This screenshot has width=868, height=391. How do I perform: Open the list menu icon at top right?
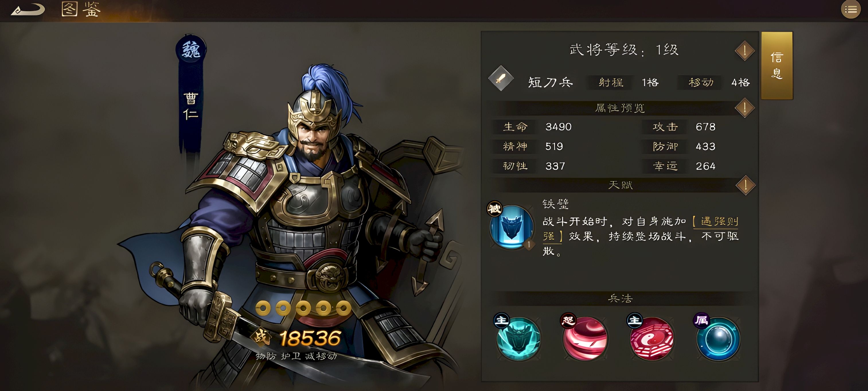click(x=851, y=9)
